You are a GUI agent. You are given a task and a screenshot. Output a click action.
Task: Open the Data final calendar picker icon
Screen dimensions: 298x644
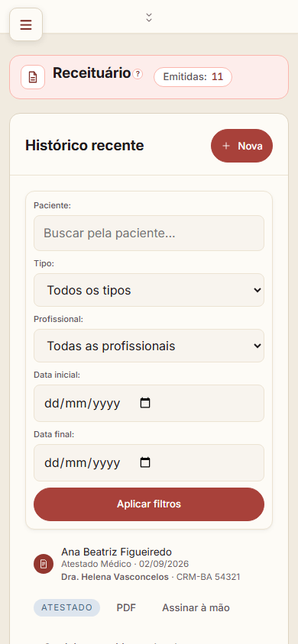point(145,462)
